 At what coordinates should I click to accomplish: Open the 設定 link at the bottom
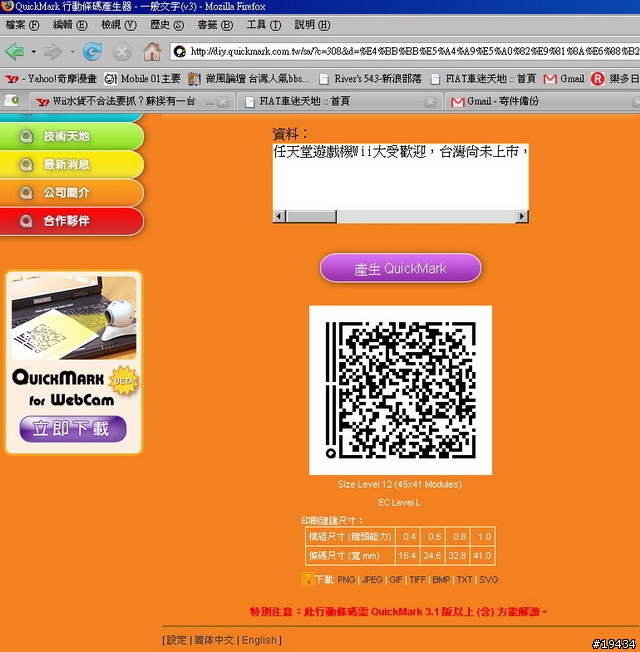coord(176,640)
